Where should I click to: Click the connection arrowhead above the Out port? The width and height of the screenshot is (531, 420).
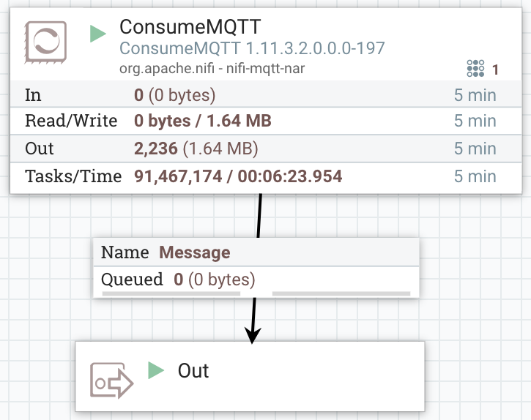click(x=253, y=335)
